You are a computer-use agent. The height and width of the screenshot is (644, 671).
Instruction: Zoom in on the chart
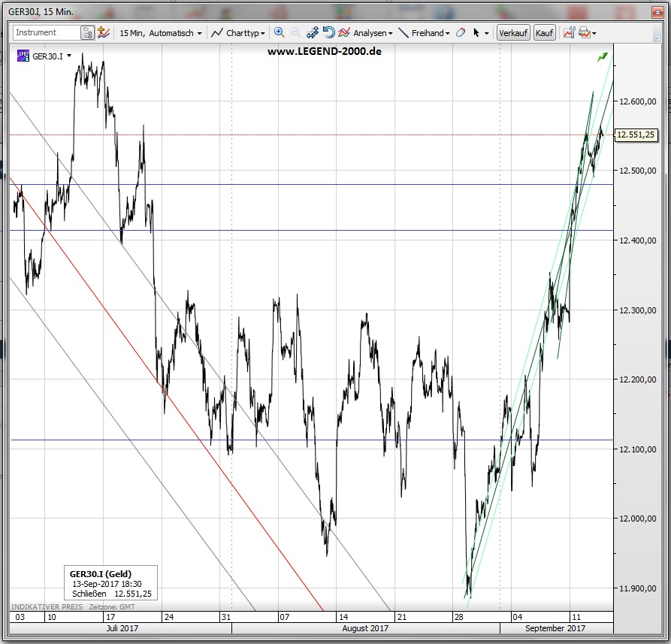click(280, 33)
